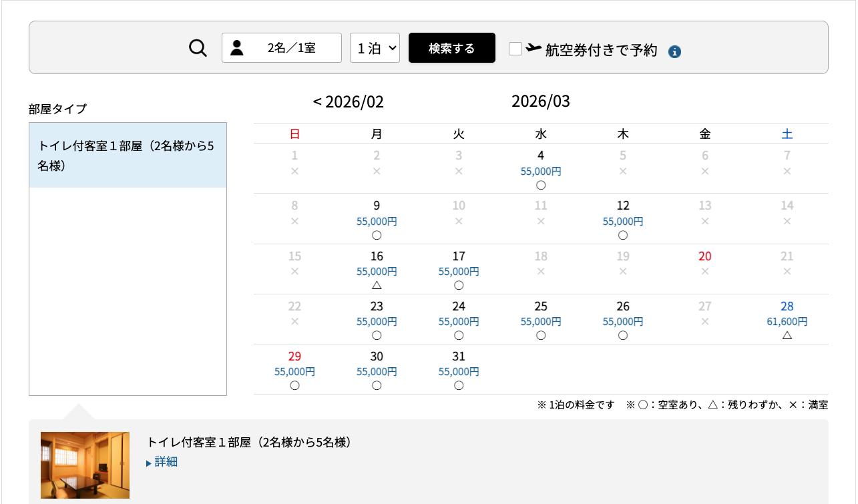Click the circle availability mark on March 4

(x=541, y=185)
